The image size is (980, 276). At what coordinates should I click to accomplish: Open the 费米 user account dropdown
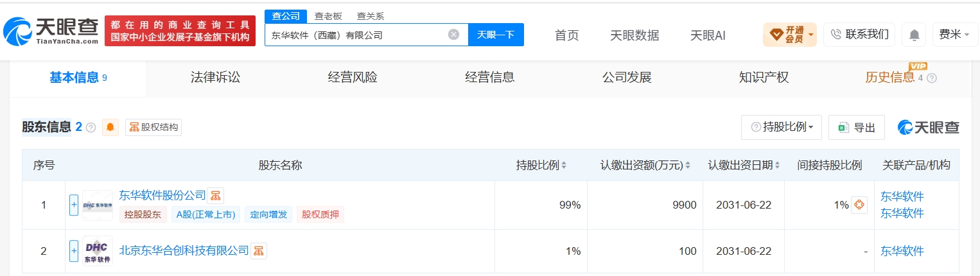(x=954, y=35)
